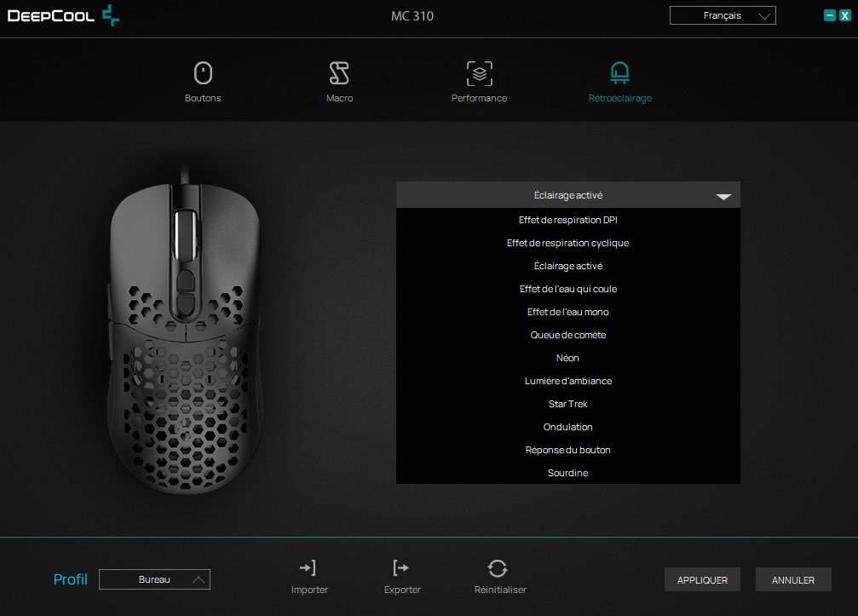Click the Rétroéclairage lamp icon
The image size is (858, 616).
coord(619,73)
